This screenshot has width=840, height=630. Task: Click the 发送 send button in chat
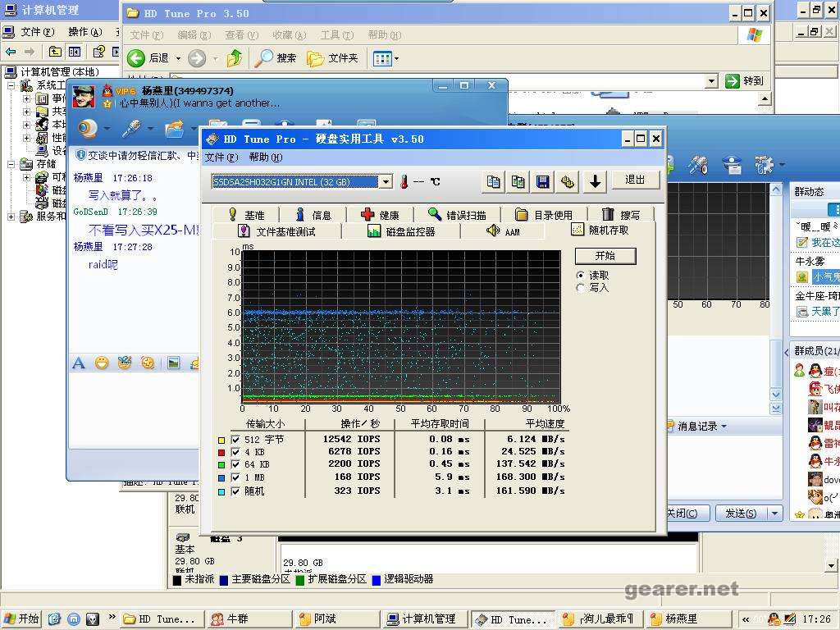742,514
